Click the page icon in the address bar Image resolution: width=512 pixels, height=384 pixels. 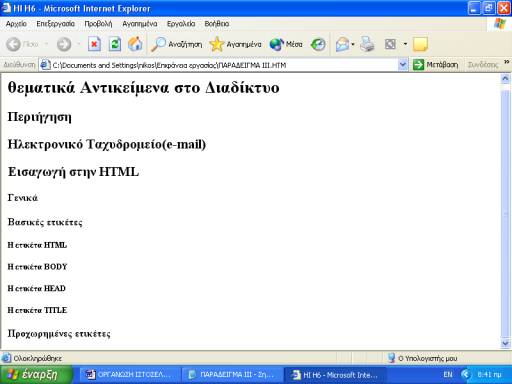click(45, 65)
